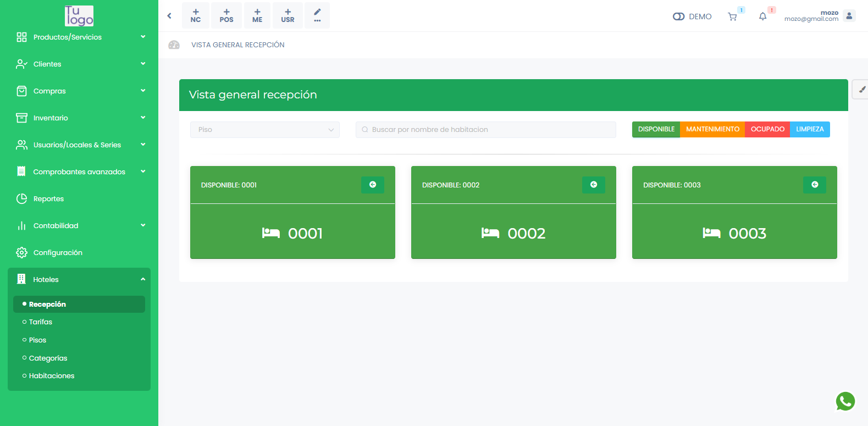Select the orange MANTENIMIENTO status filter

tap(712, 129)
